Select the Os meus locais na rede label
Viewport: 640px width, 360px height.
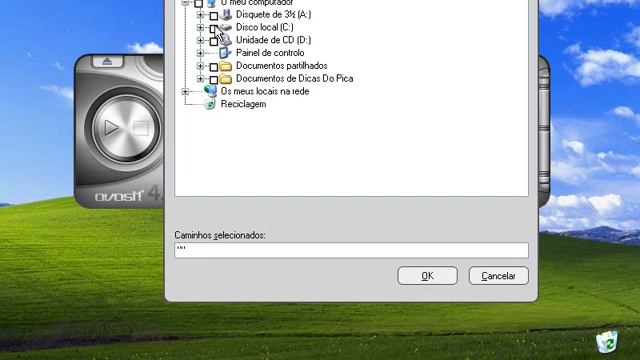tap(265, 91)
